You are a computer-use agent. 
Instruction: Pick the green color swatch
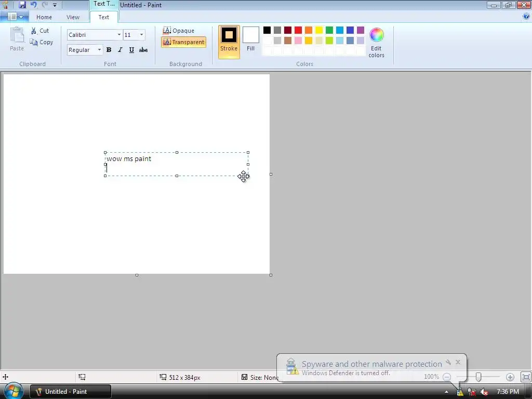(329, 30)
